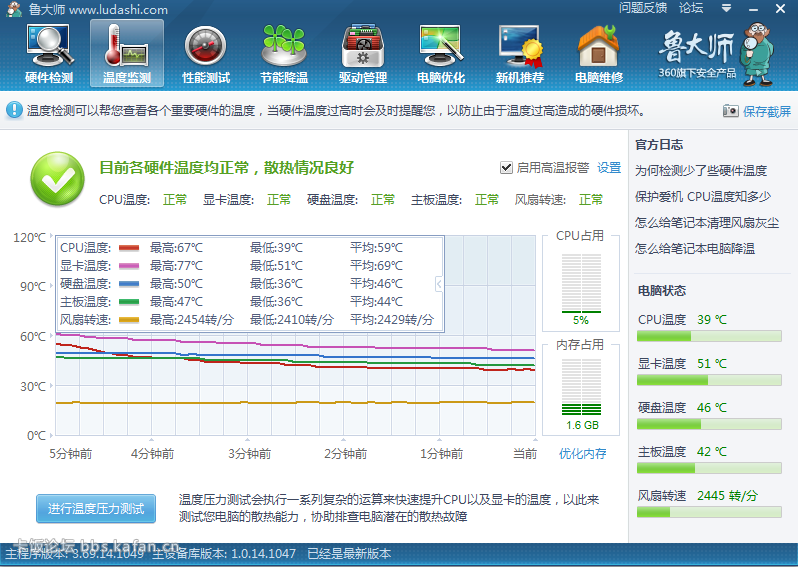Open the 节能降温 clover icon
This screenshot has height=567, width=798.
click(x=283, y=54)
